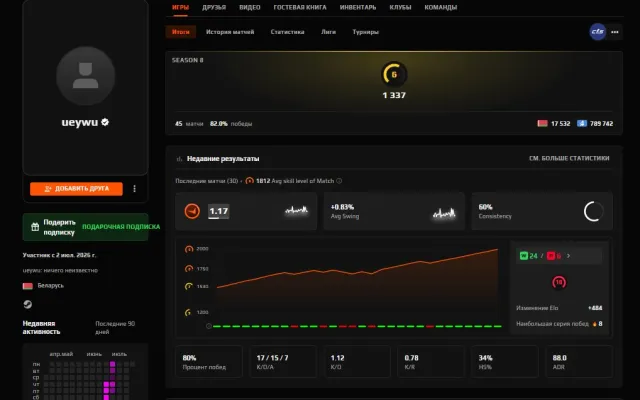Open СМ. БОЛЬШЕ СТАТИСТИКИ link
Image resolution: width=640 pixels, height=400 pixels.
569,158
